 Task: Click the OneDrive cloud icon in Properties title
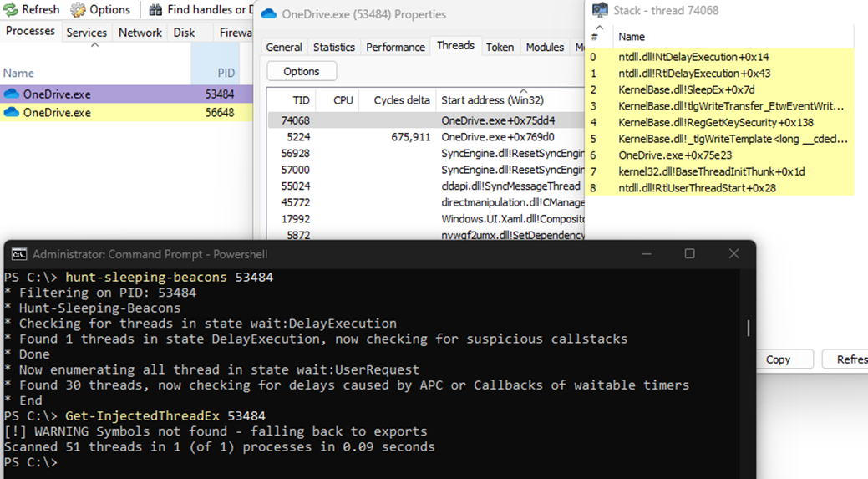click(x=269, y=14)
